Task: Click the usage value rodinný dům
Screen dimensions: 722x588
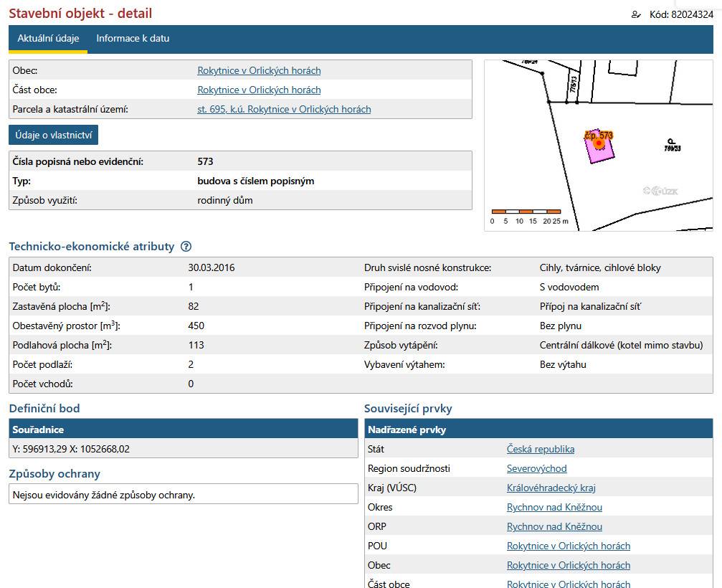Action: 224,200
